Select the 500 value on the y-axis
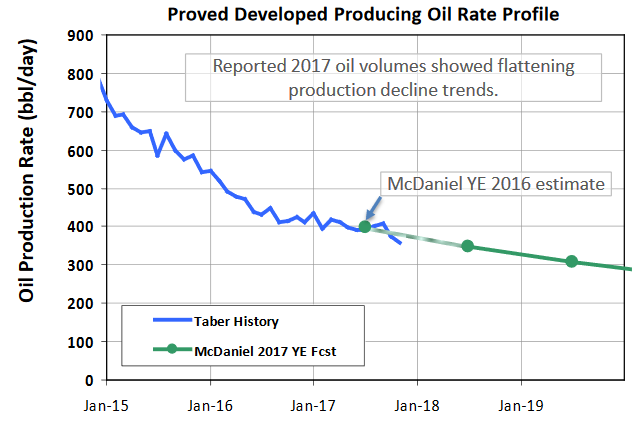 78,189
